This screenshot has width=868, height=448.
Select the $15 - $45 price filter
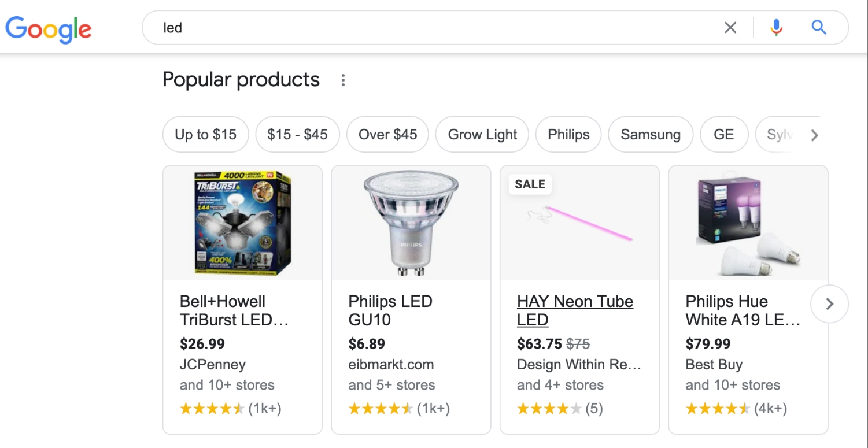297,135
